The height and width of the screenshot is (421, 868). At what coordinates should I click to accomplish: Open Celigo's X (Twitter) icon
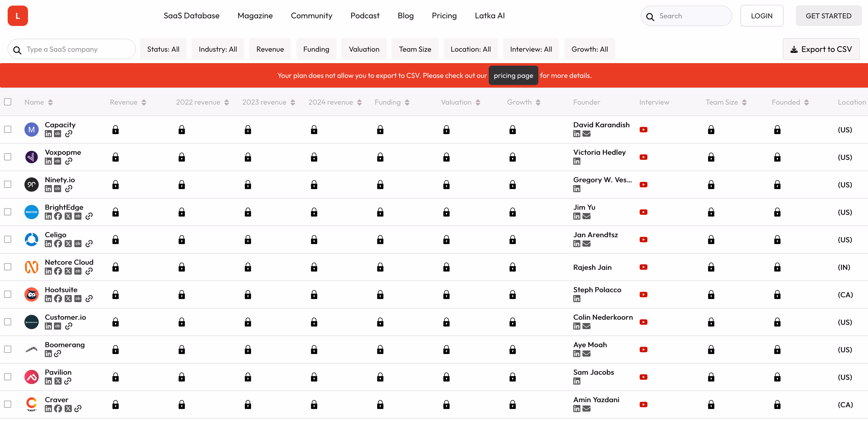point(68,244)
